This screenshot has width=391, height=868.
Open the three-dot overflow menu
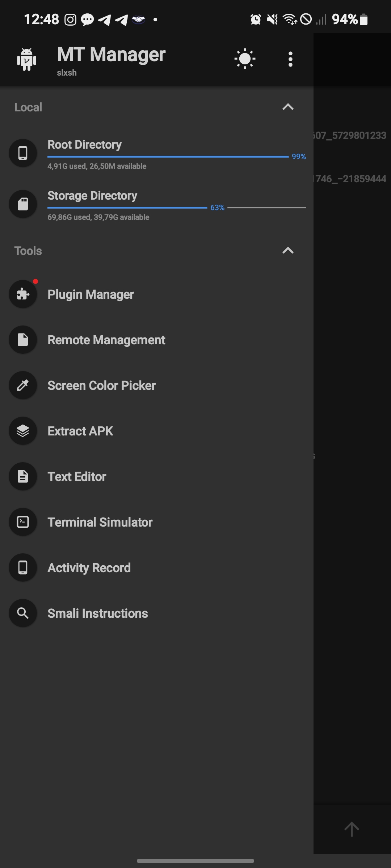pos(290,59)
